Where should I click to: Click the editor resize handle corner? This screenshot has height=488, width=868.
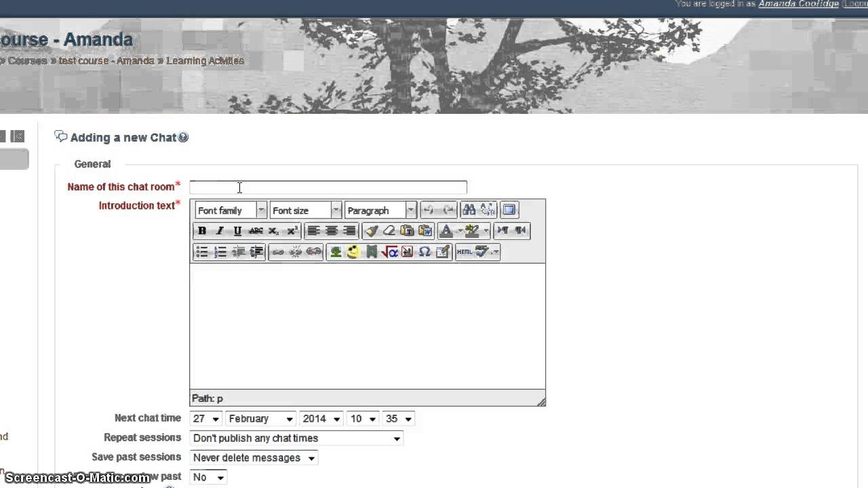[540, 401]
